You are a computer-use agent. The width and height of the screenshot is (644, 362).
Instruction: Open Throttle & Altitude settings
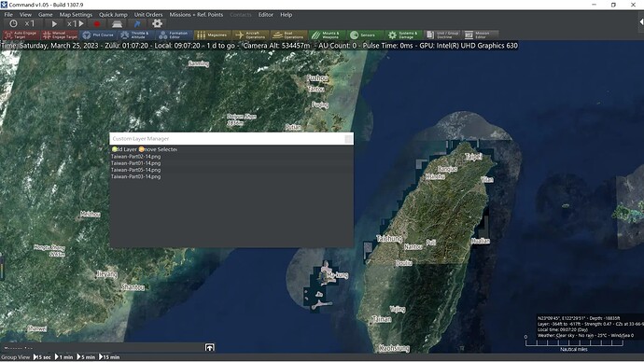click(136, 35)
